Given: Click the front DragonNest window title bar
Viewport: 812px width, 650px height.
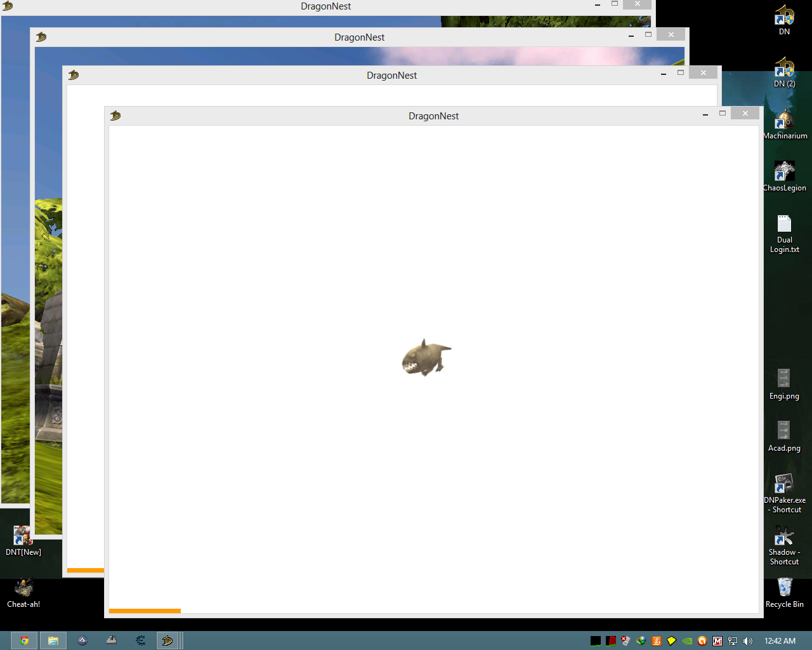Looking at the screenshot, I should 434,116.
